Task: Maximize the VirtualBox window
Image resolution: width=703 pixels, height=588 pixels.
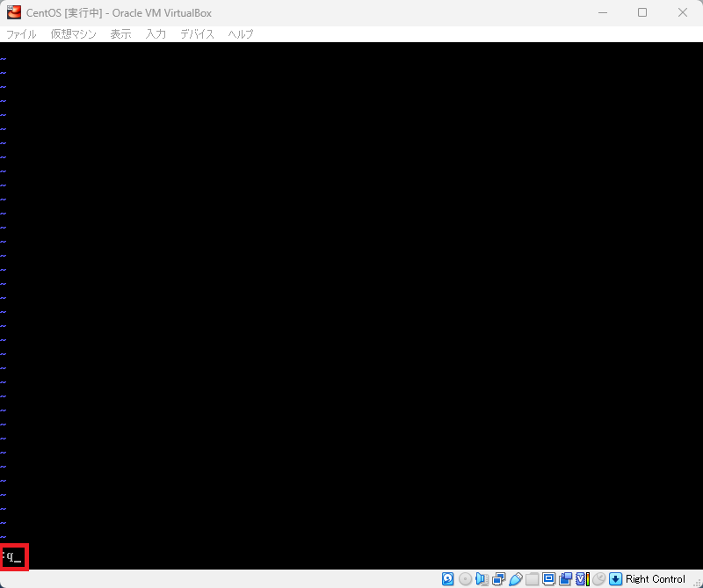Action: click(642, 12)
